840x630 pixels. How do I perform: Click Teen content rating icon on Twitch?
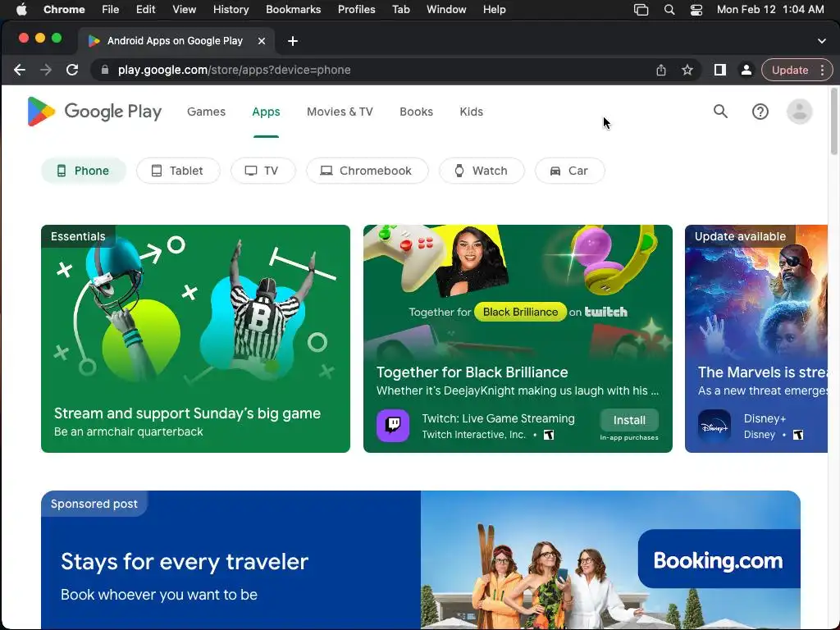(x=549, y=435)
